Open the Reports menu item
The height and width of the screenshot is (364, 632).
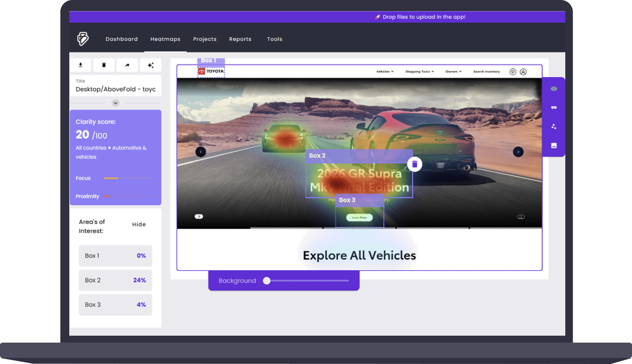coord(240,39)
